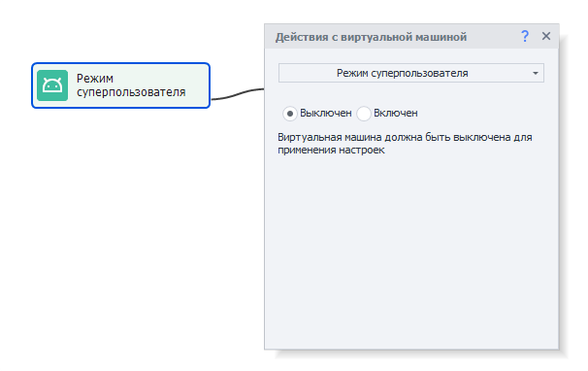Select the Выключен radio button

click(290, 114)
